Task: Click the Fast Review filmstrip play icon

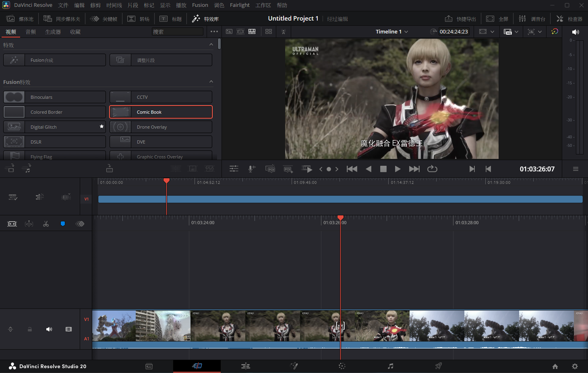Action: tap(307, 169)
